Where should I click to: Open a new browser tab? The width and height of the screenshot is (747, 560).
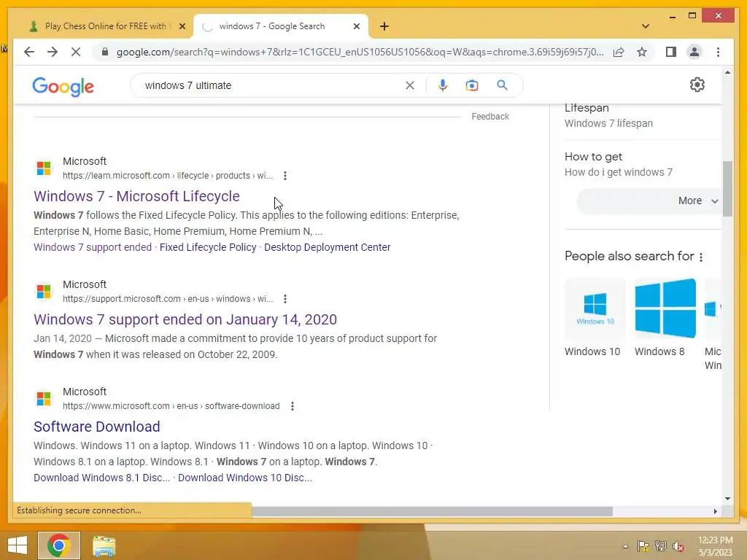tap(384, 26)
